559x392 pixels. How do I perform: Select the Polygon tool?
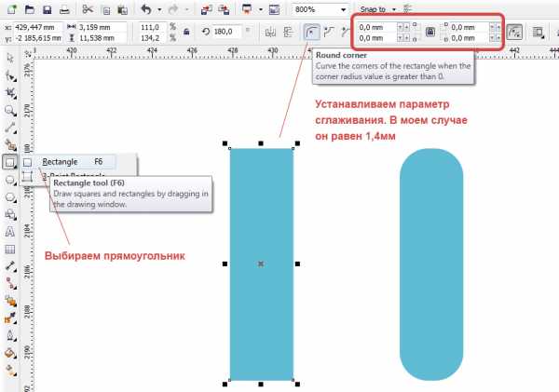[x=10, y=197]
